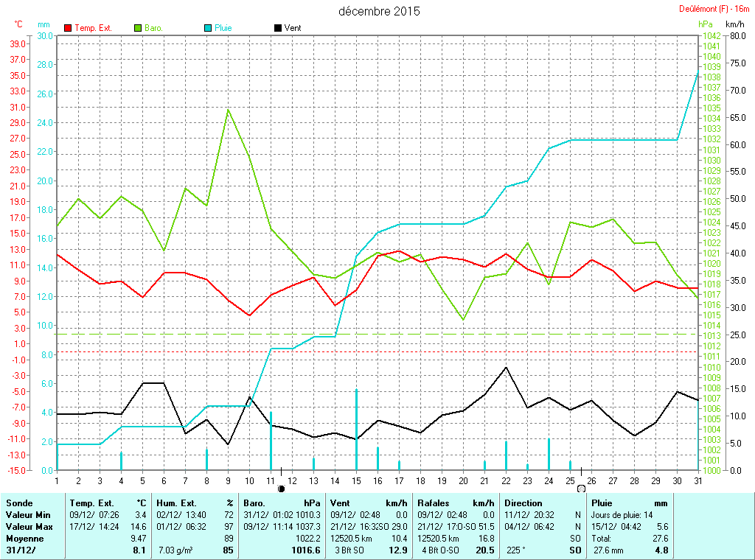Select the Sonde column header
The width and height of the screenshot is (755, 560).
point(19,503)
